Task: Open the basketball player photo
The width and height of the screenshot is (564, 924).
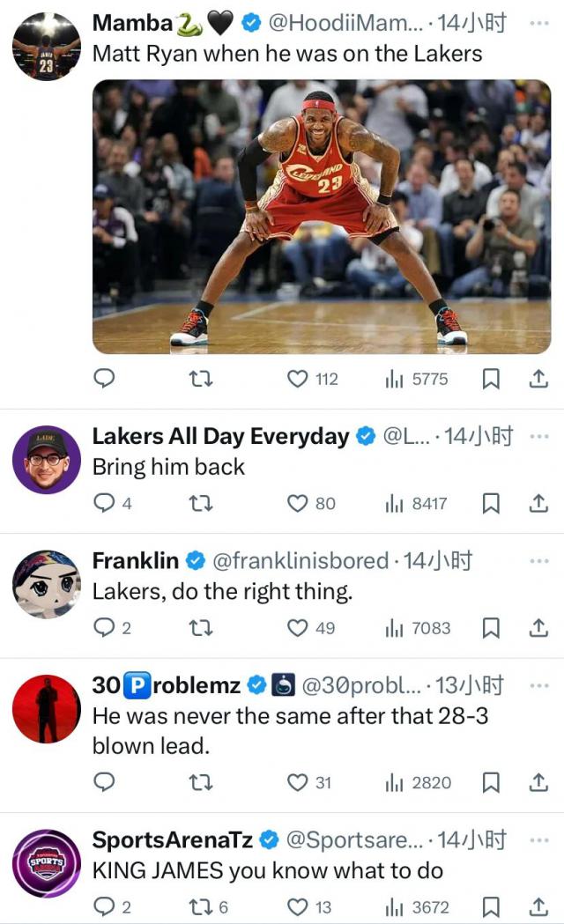Action: [322, 217]
